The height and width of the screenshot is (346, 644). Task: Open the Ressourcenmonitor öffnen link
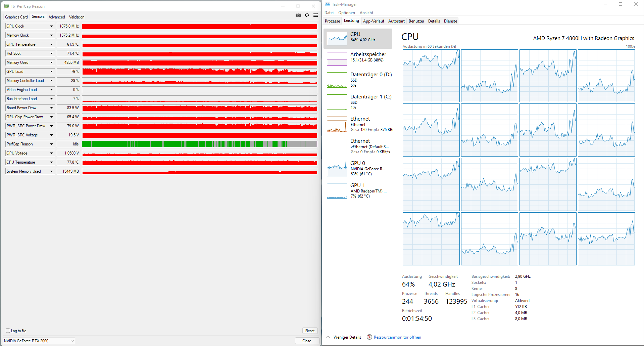[x=397, y=337]
